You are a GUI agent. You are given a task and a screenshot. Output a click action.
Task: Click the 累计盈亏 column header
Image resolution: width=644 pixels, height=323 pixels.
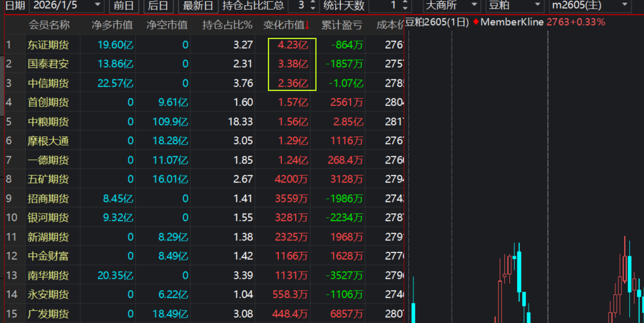[342, 26]
